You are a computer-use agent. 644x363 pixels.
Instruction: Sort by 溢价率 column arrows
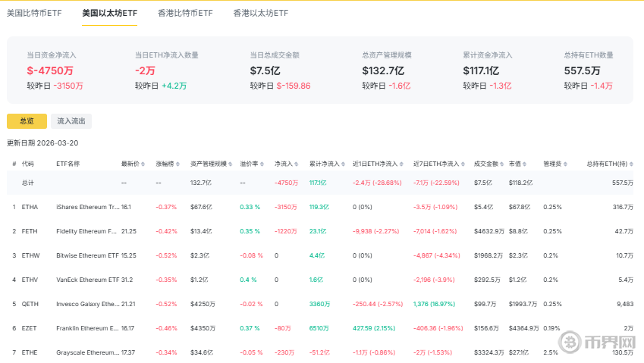(x=262, y=164)
